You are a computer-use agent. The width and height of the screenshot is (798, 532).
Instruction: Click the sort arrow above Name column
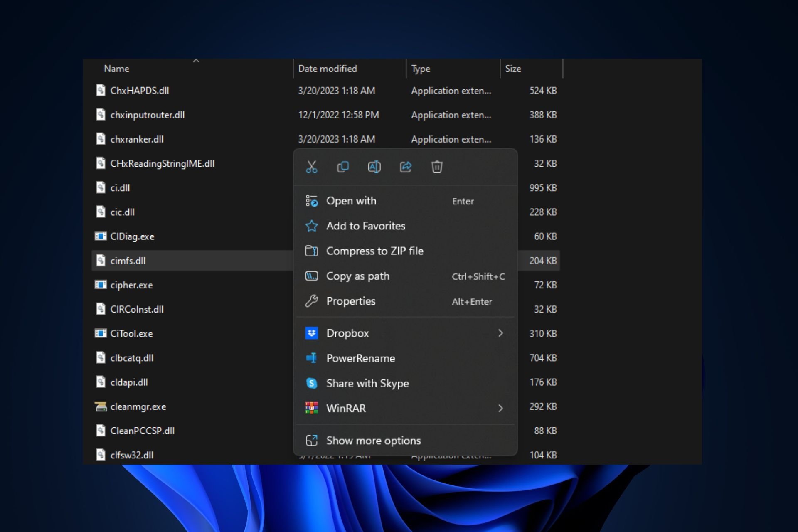point(196,61)
